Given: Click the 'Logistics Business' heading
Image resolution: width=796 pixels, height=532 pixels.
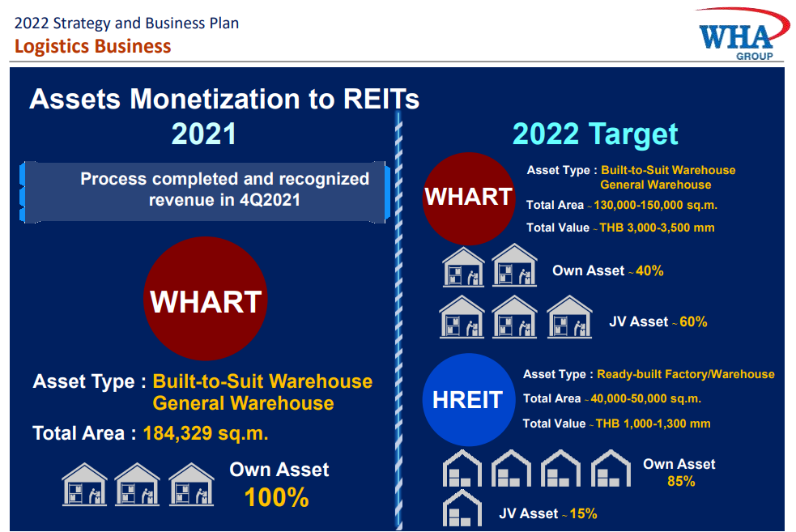Looking at the screenshot, I should pyautogui.click(x=93, y=46).
